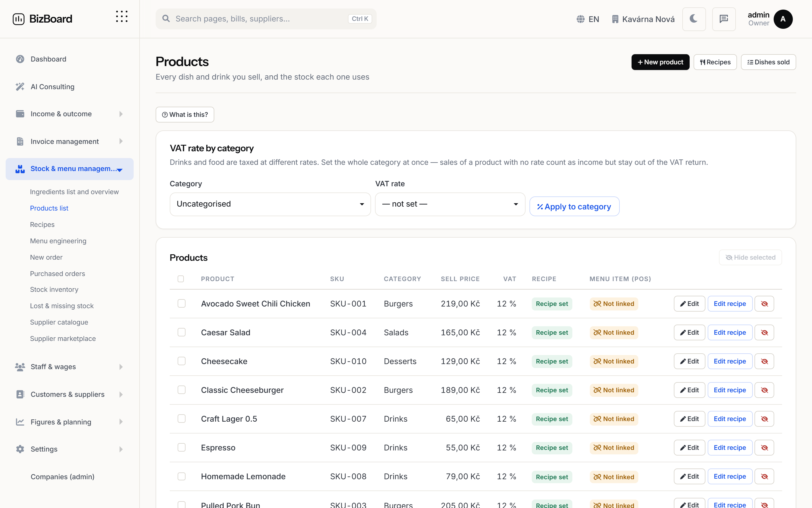Image resolution: width=812 pixels, height=508 pixels.
Task: Click the Not linked badge for Caesar Salad
Action: tap(614, 333)
